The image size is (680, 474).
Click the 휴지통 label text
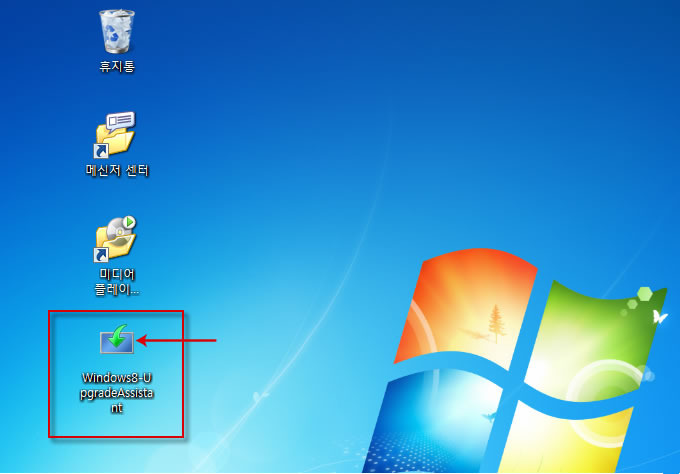click(117, 66)
